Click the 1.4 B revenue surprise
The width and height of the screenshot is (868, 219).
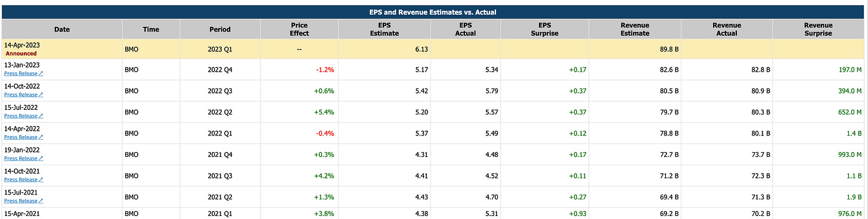tap(854, 133)
